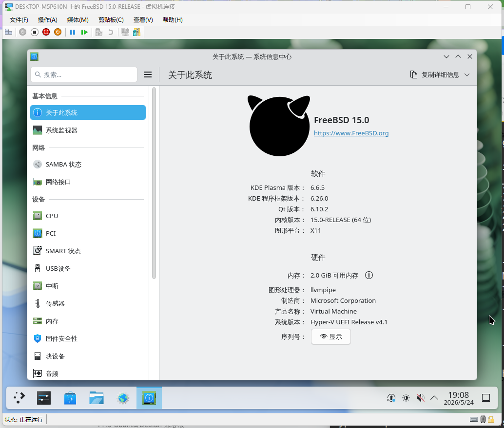The height and width of the screenshot is (428, 504).
Task: Open the 操作(A) menu
Action: click(48, 20)
